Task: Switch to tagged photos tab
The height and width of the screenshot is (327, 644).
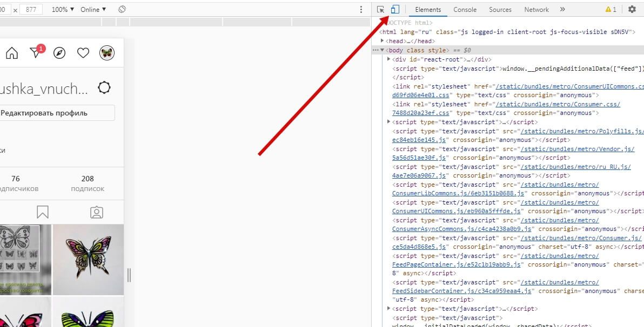Action: click(x=97, y=212)
